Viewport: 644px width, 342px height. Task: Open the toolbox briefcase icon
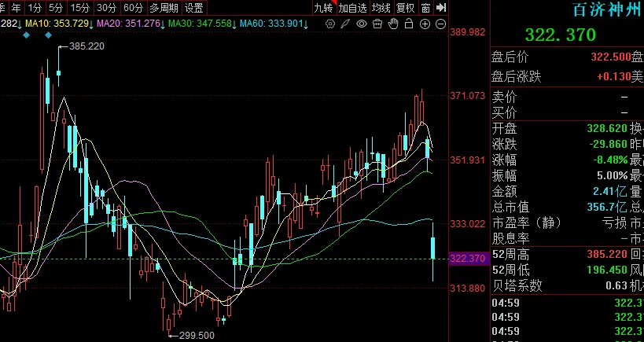[x=377, y=24]
